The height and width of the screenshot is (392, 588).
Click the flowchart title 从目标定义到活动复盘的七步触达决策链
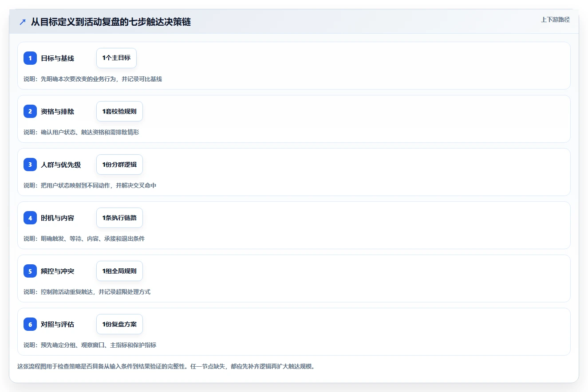111,22
